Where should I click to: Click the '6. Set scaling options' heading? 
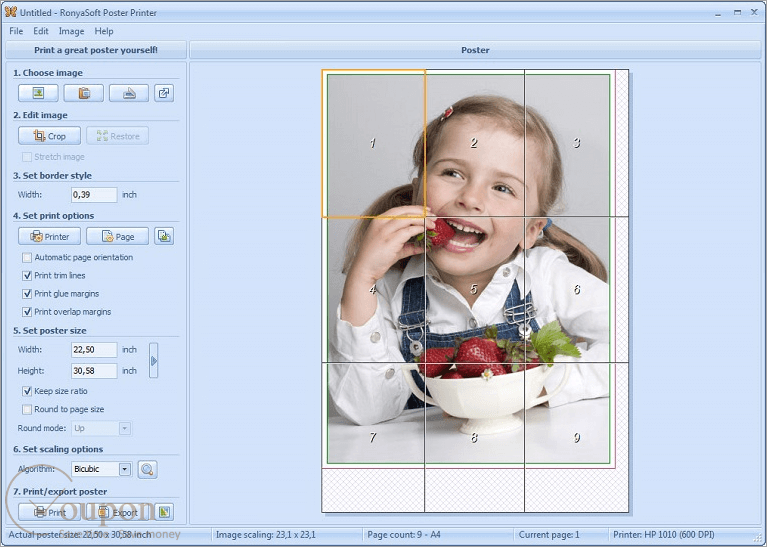coord(58,449)
